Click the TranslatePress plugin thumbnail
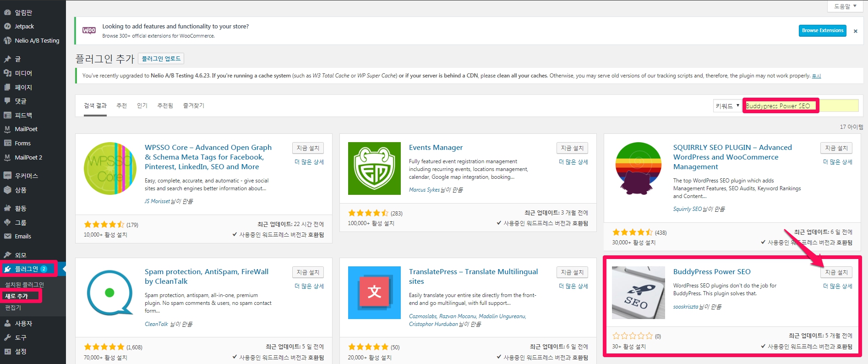868x364 pixels. pos(374,292)
